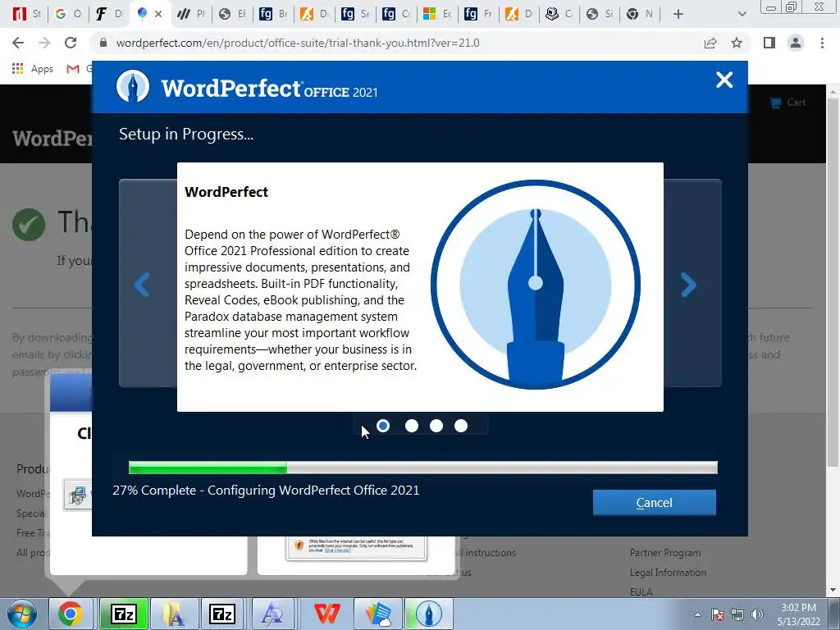
Task: Switch to the Microsoft logo tab
Action: (437, 14)
